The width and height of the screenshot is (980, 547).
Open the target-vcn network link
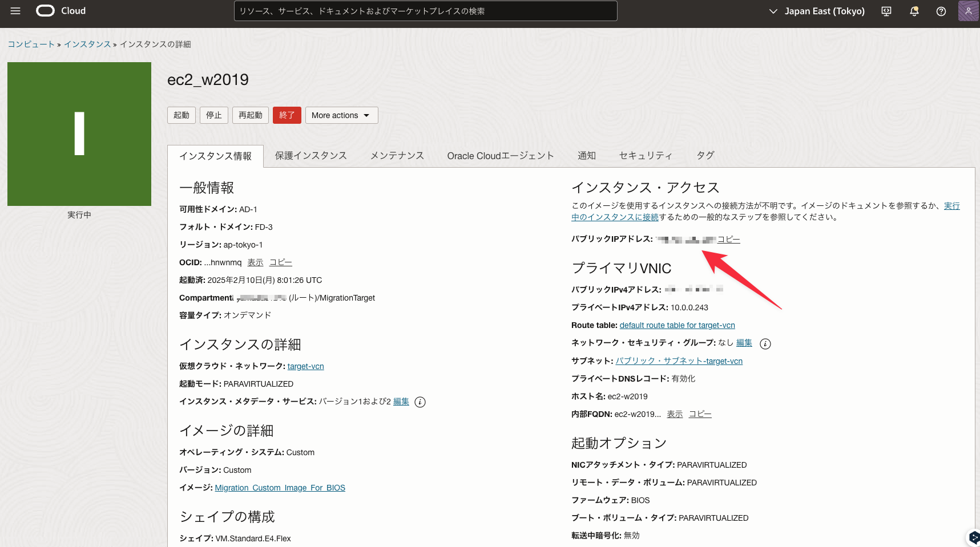pos(306,366)
